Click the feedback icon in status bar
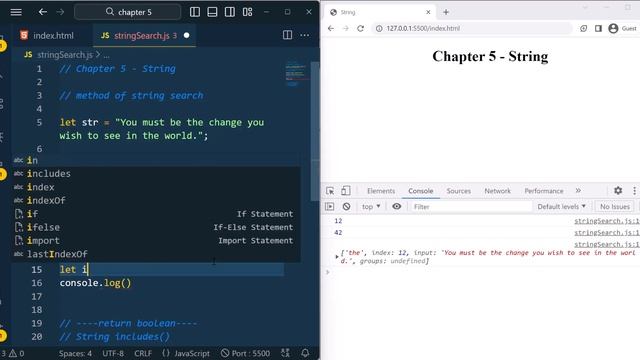This screenshot has height=360, width=640. tap(285, 353)
